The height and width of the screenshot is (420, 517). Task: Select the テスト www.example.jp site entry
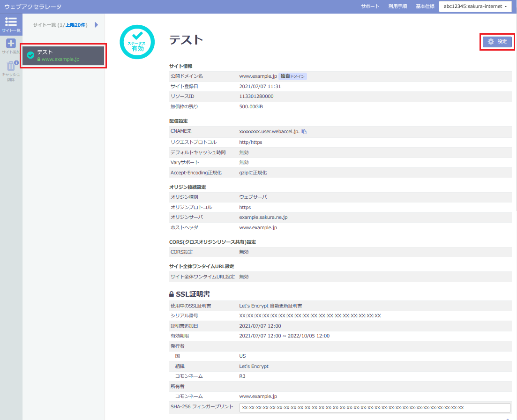click(63, 56)
